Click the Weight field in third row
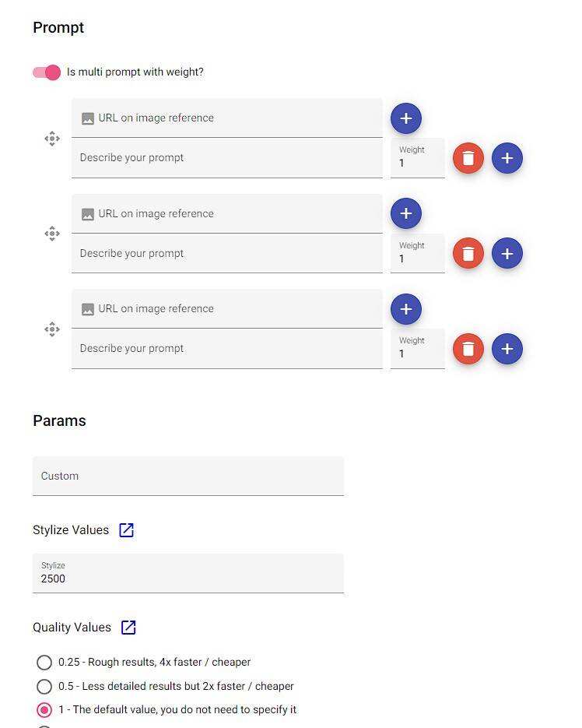This screenshot has width=582, height=728. pos(418,349)
